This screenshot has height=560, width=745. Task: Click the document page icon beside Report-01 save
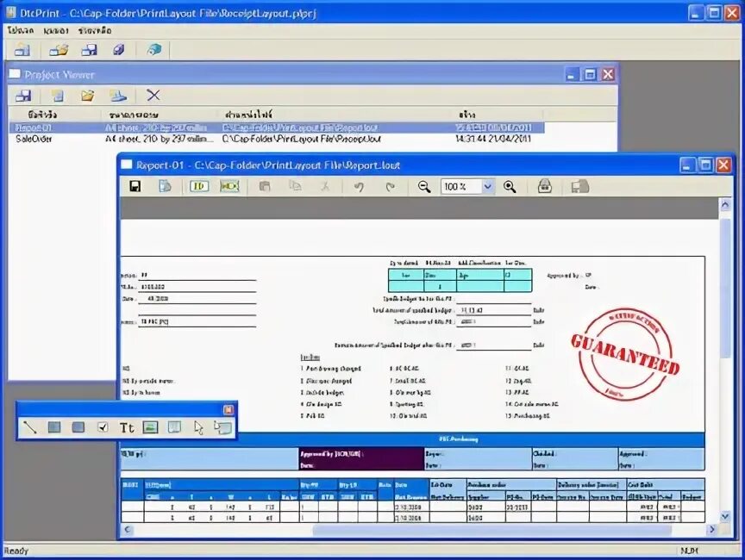tap(165, 186)
